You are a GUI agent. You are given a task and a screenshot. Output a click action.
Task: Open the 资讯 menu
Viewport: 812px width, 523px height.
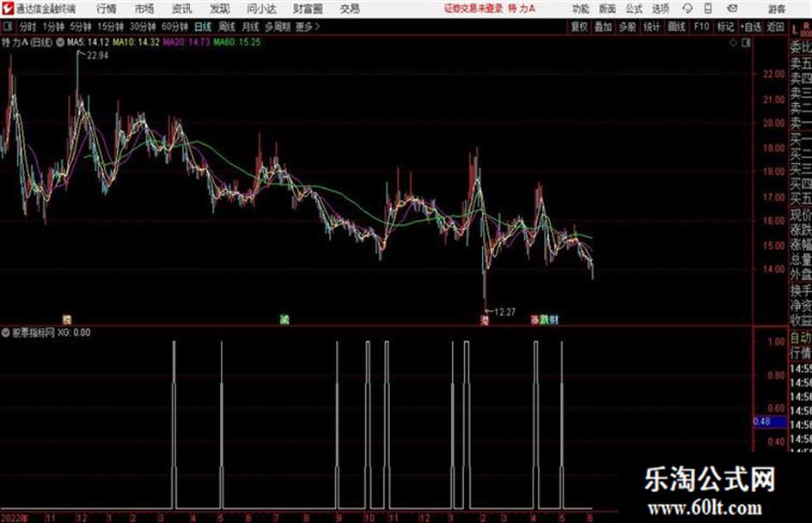pyautogui.click(x=182, y=9)
